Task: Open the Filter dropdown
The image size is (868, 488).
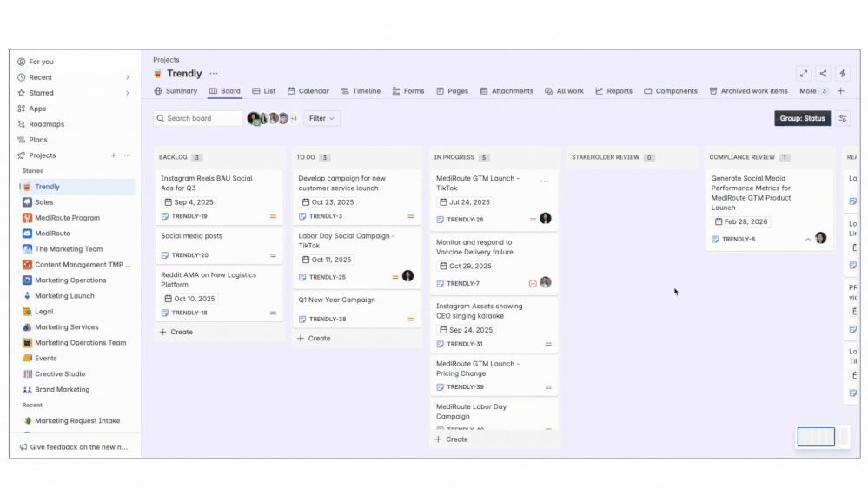Action: point(321,118)
